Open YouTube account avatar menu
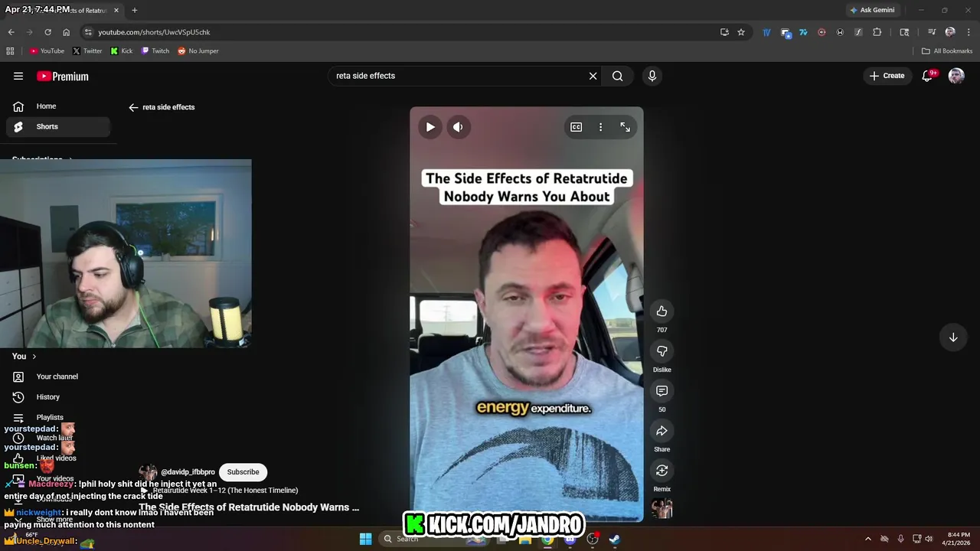Screen dimensions: 980x551 [x=956, y=76]
